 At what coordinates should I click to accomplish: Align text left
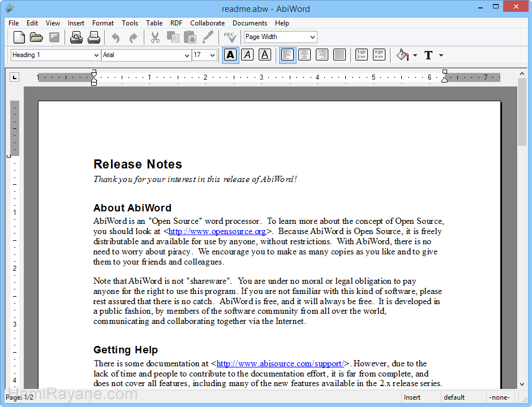[288, 55]
